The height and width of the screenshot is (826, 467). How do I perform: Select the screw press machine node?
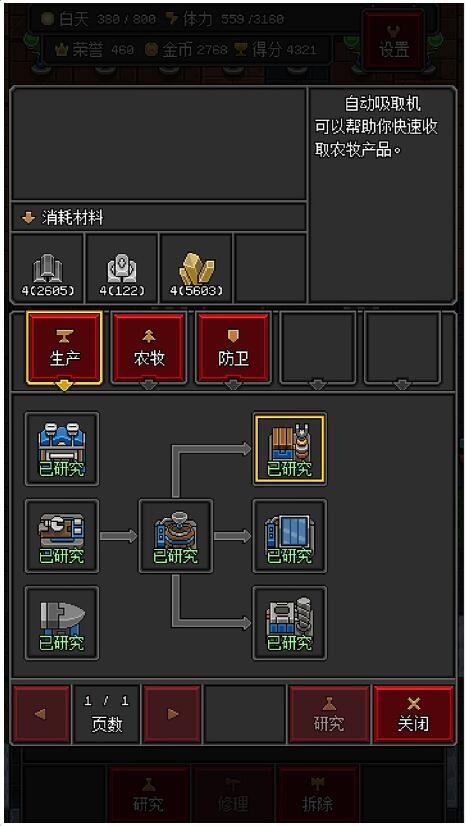click(290, 623)
